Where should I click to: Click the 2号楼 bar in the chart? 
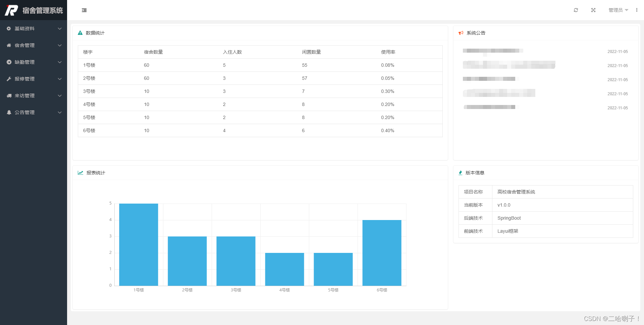tap(187, 261)
